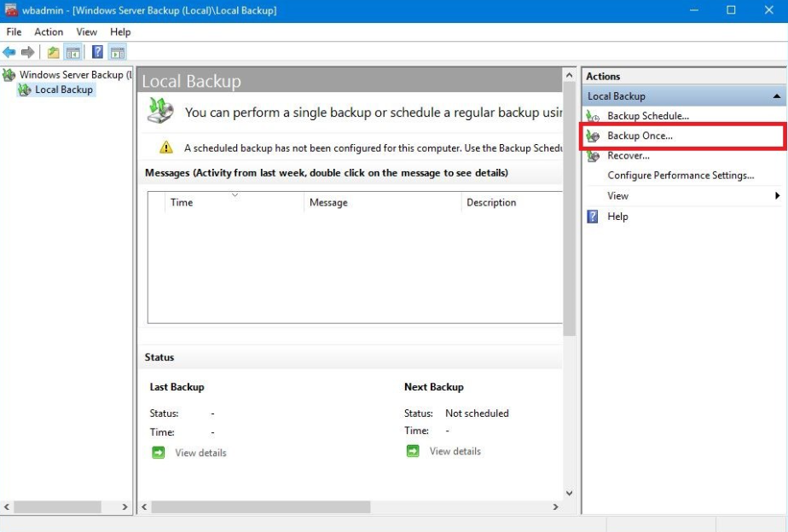Click the Backup Once icon in Actions

[x=593, y=136]
